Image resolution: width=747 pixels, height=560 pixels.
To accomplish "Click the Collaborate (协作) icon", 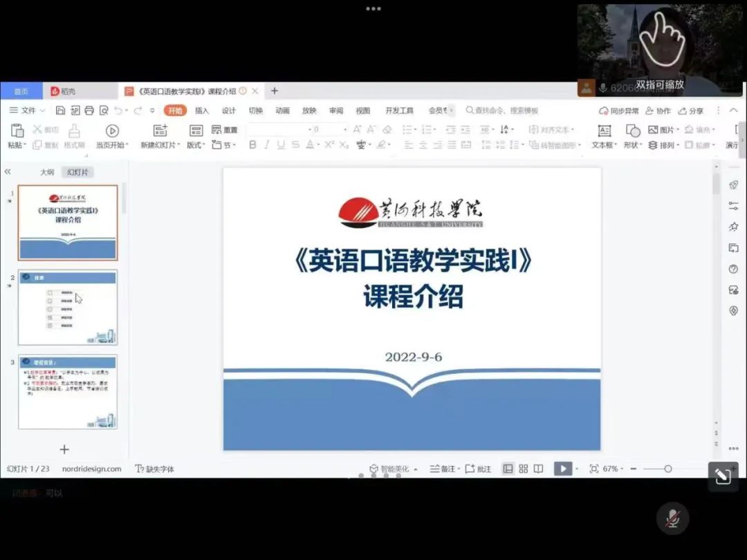I will coord(649,111).
